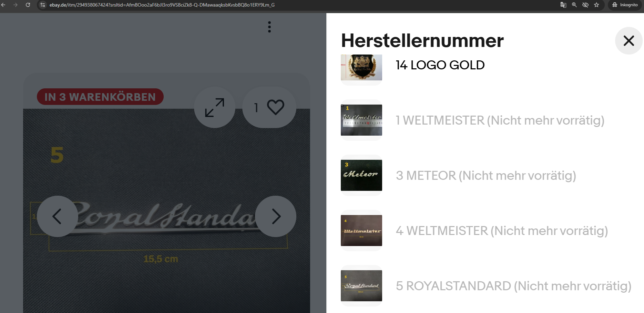Choose the 3 METEOR option text
This screenshot has width=644, height=313.
(486, 175)
